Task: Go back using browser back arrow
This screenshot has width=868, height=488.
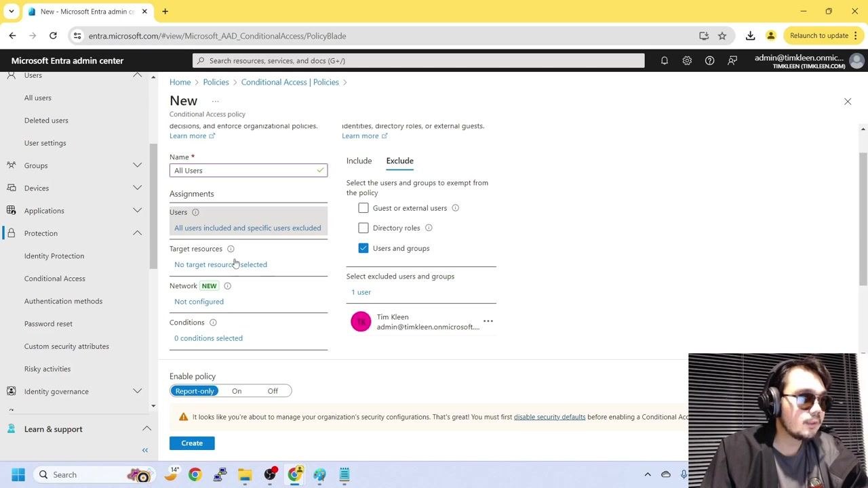Action: tap(12, 35)
